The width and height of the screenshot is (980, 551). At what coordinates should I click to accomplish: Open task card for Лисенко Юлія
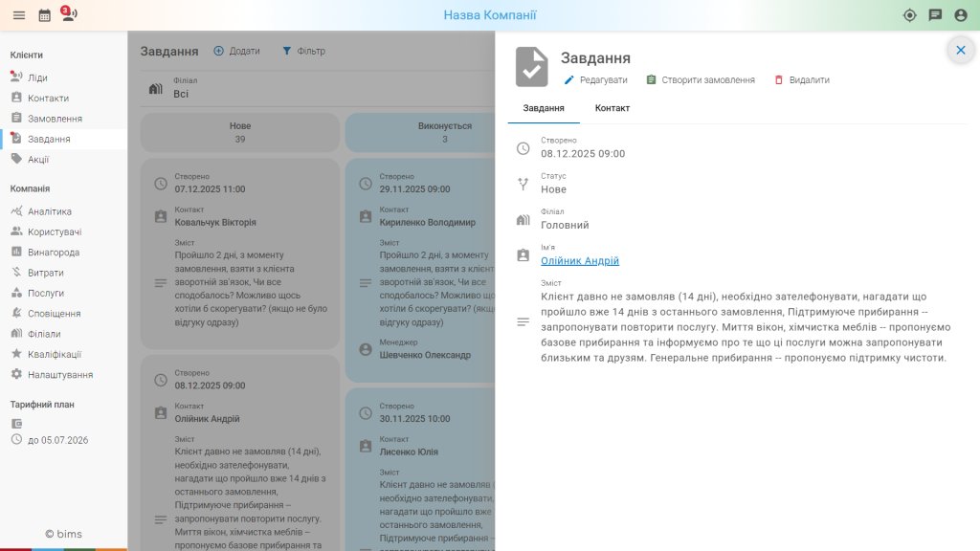[x=420, y=469]
